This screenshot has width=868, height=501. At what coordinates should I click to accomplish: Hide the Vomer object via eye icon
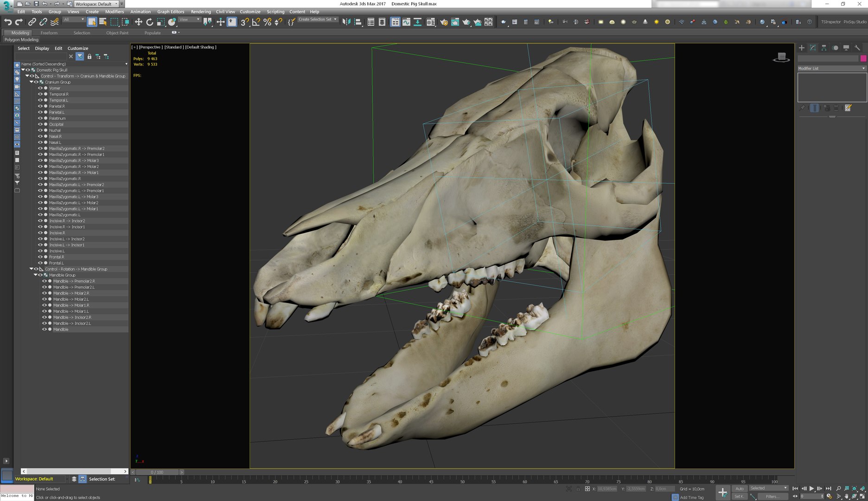40,88
